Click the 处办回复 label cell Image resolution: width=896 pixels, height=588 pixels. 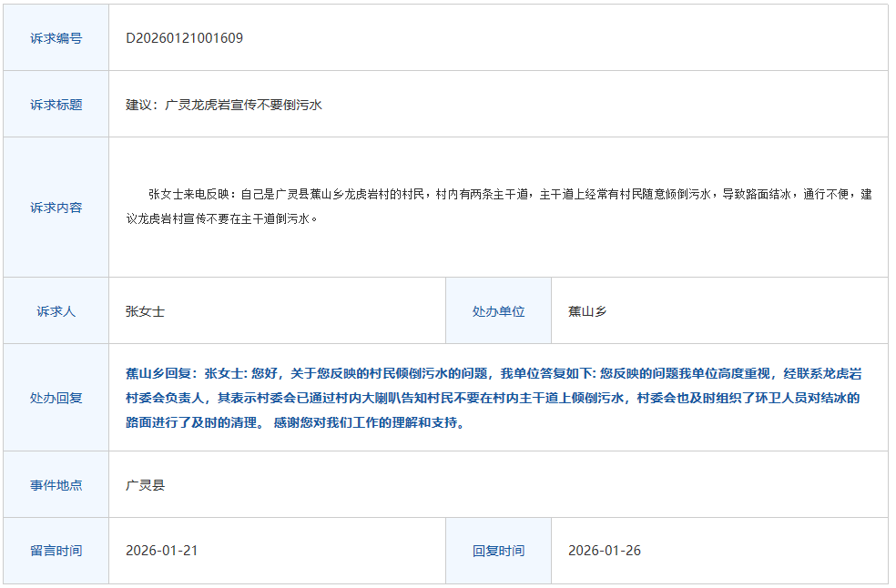pos(56,398)
